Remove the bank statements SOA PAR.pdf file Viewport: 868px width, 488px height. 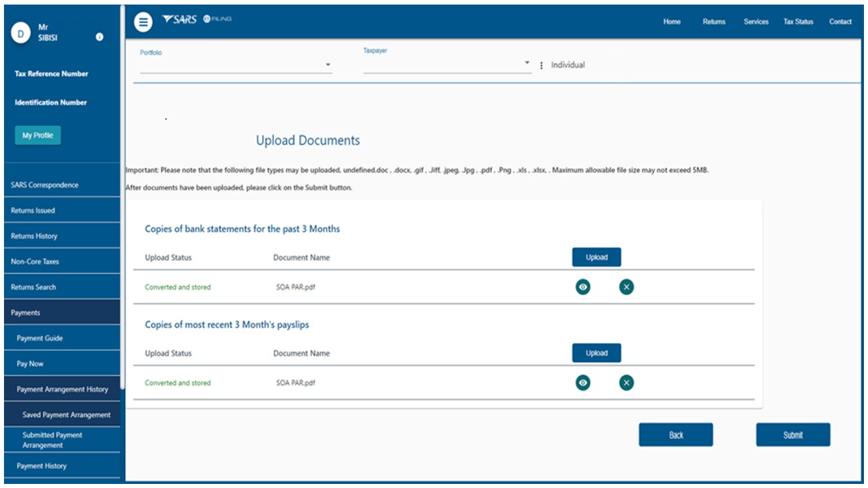click(626, 287)
